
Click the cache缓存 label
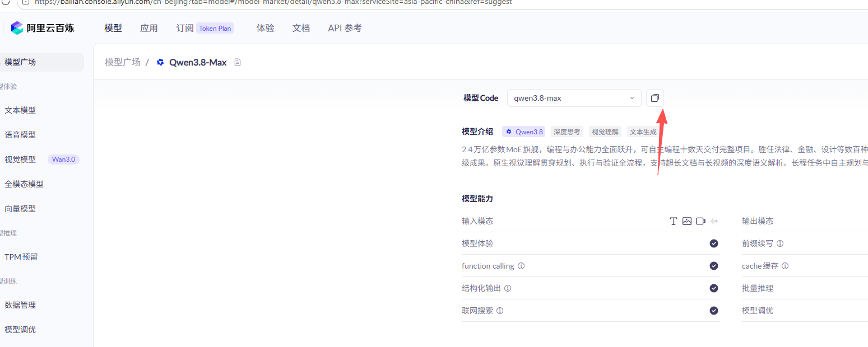click(760, 266)
